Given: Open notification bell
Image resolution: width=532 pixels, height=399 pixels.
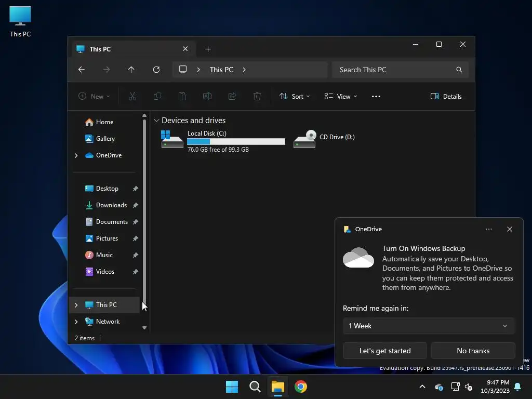Looking at the screenshot, I should [x=518, y=387].
